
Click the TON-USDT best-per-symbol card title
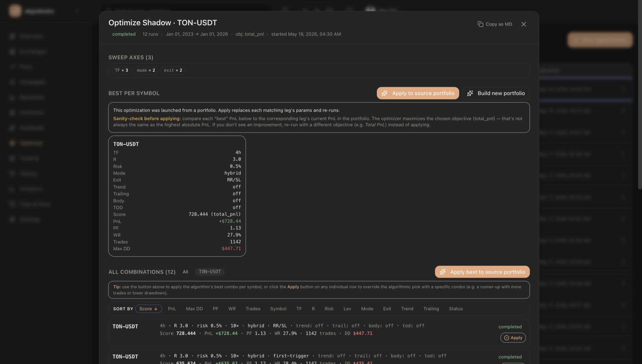[126, 144]
